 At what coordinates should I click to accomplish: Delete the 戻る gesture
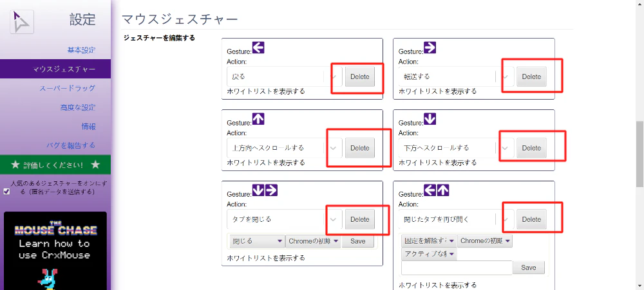tap(360, 77)
